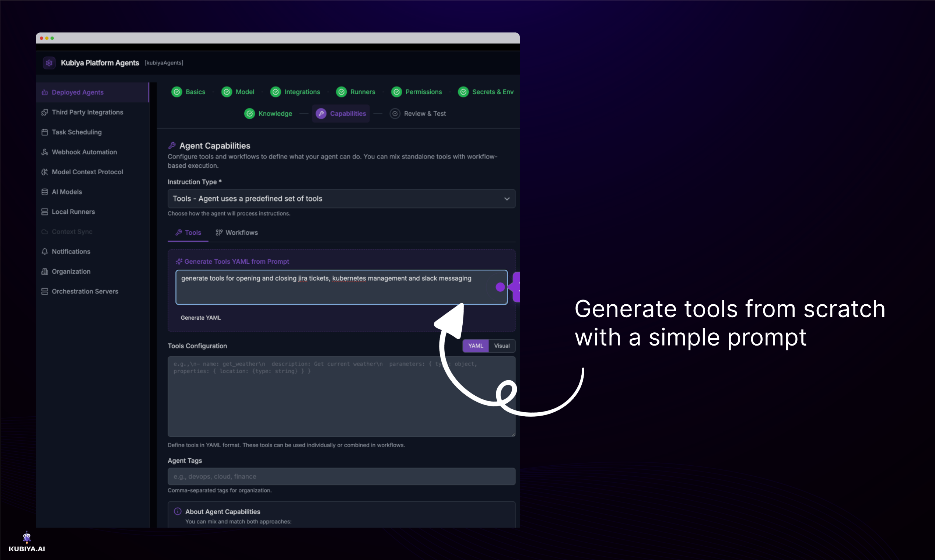Expand the Instruction Type dropdown
The width and height of the screenshot is (935, 560).
click(341, 199)
